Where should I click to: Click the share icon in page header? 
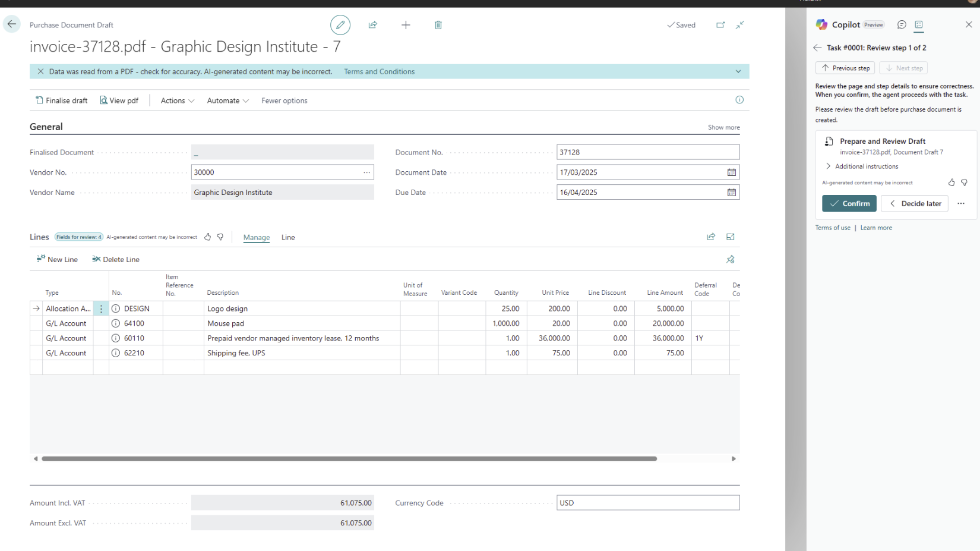pyautogui.click(x=373, y=25)
